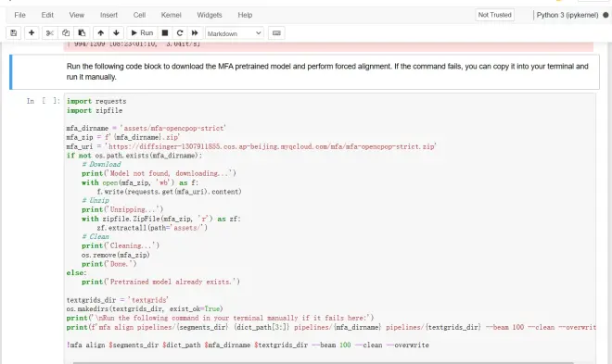Click the 'os.makedirs(textgrids_dir, exist_ok=True)' line
This screenshot has width=612, height=364.
coord(145,308)
